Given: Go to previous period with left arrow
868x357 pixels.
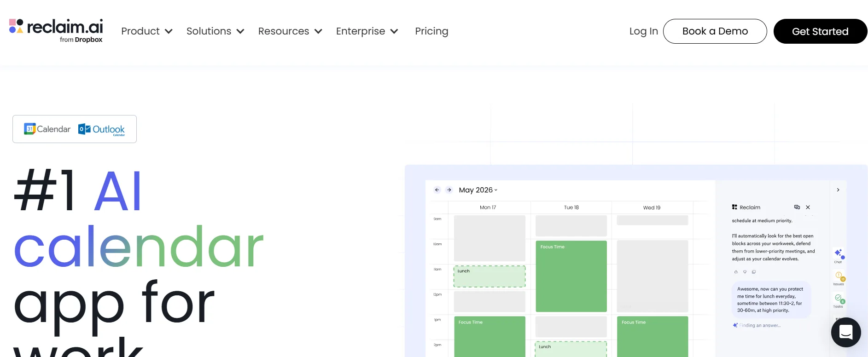Looking at the screenshot, I should coord(437,190).
